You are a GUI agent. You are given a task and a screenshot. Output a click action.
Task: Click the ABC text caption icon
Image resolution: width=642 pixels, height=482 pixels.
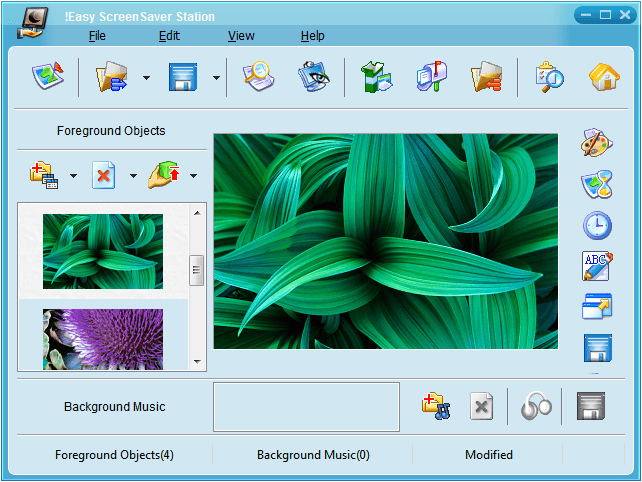coord(597,266)
